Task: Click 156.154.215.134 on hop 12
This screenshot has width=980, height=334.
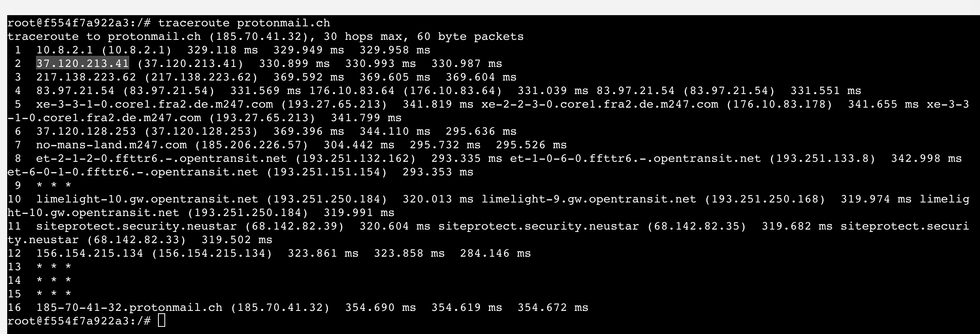Action: click(90, 253)
